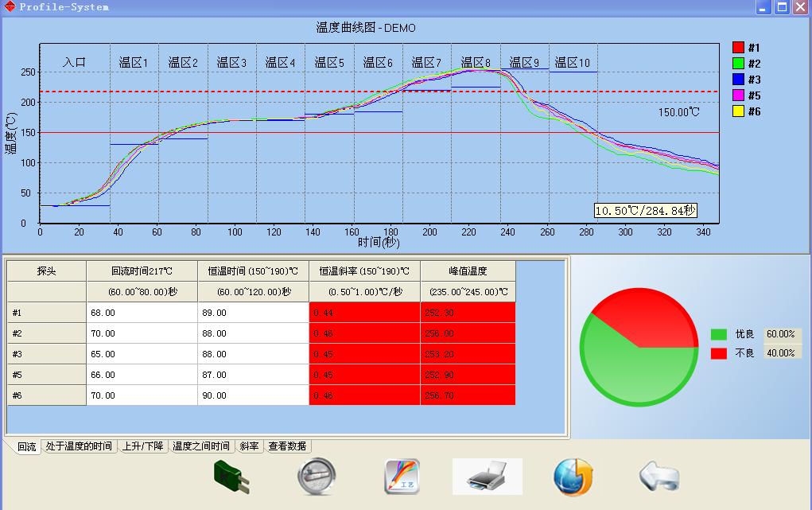Go to the 温度之间时间 tab
Viewport: 812px width, 510px height.
coord(201,446)
